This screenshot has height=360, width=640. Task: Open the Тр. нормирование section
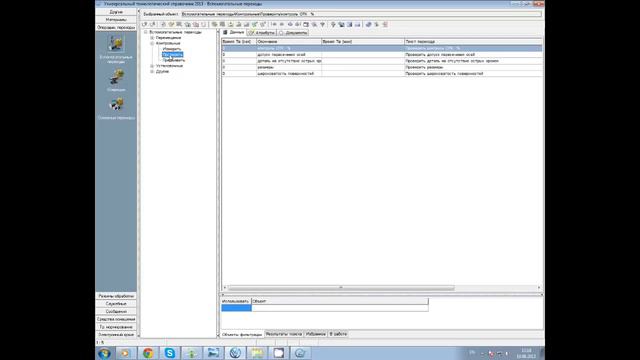[x=116, y=327]
